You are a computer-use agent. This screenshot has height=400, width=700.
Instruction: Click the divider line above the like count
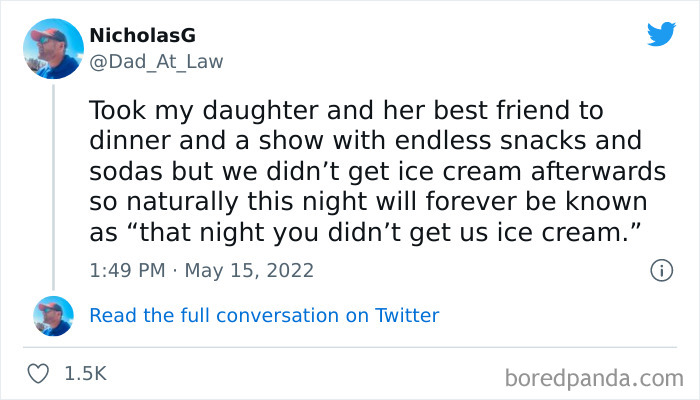tap(350, 345)
